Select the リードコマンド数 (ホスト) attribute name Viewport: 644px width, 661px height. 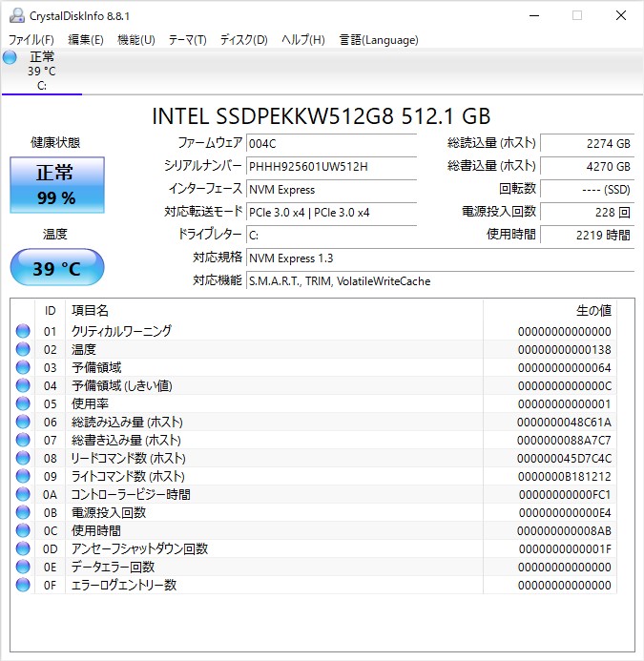click(x=128, y=458)
